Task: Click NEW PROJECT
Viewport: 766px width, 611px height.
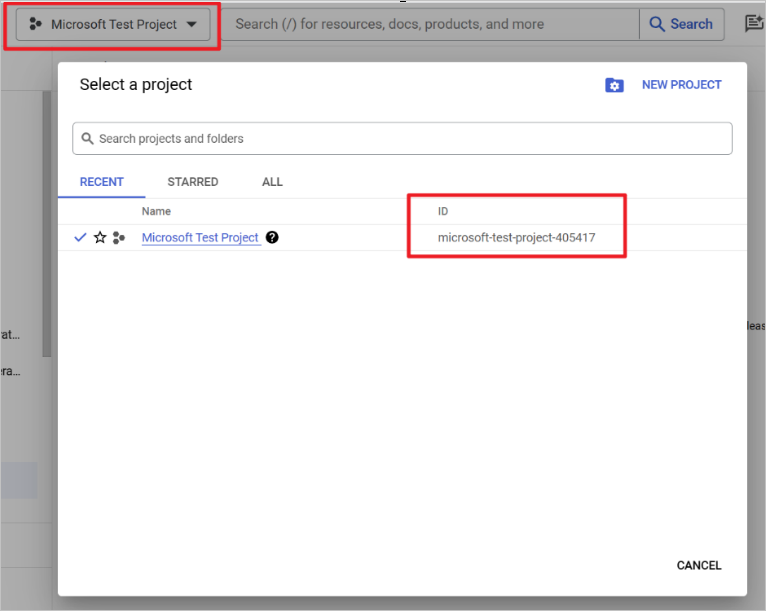Action: [681, 85]
